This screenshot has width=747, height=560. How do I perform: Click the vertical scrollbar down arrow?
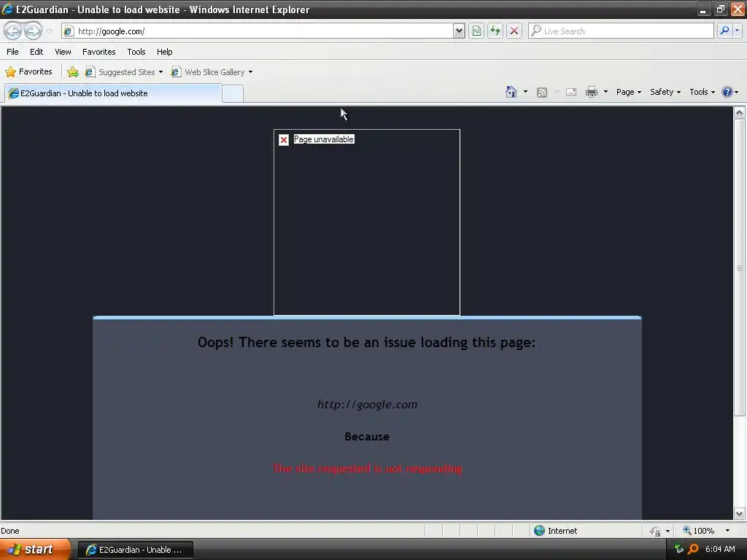[x=740, y=514]
